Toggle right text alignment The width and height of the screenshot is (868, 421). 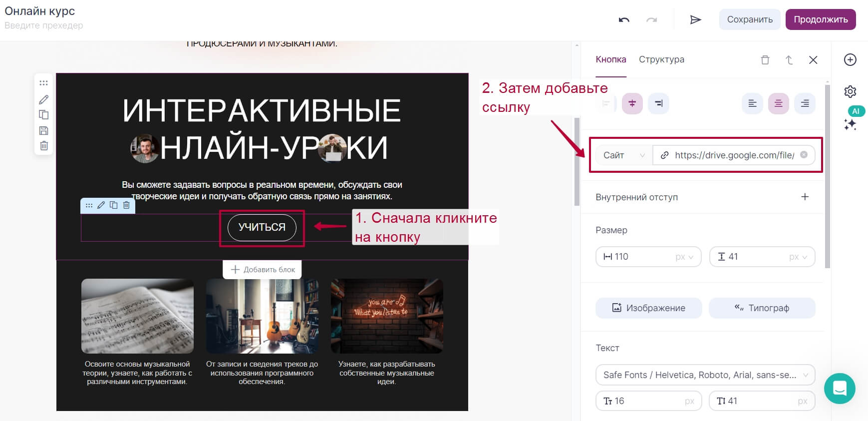coord(805,103)
